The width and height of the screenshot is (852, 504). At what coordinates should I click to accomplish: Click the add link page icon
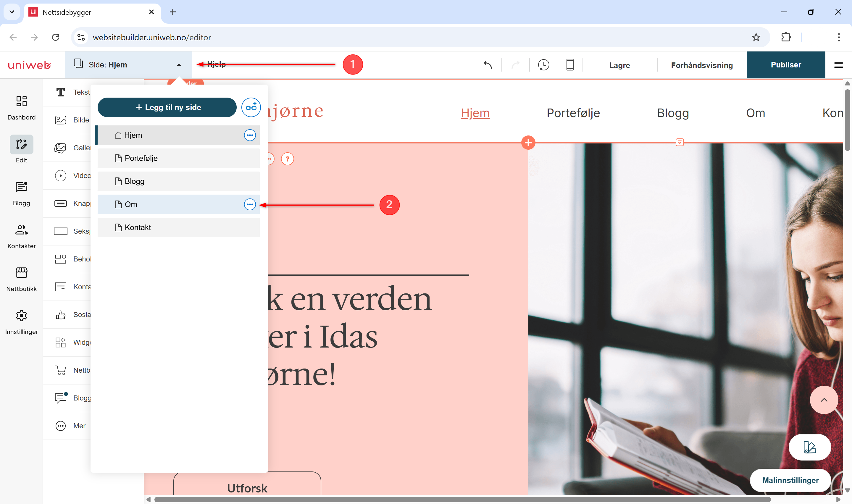point(251,107)
